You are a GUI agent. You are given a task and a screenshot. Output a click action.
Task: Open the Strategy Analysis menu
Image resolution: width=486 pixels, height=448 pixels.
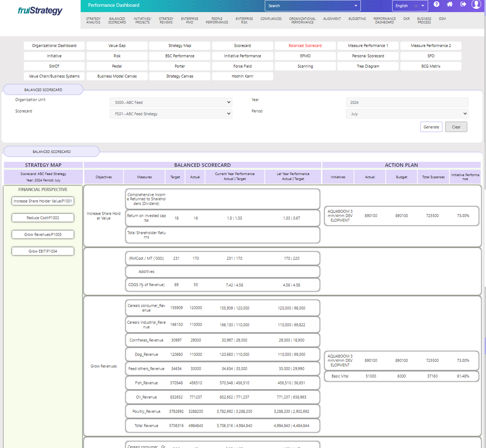pos(93,20)
